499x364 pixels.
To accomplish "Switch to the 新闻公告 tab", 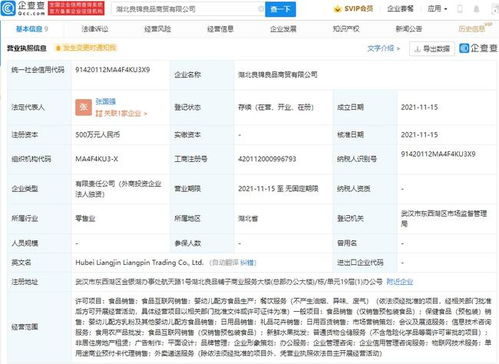I will [x=409, y=29].
